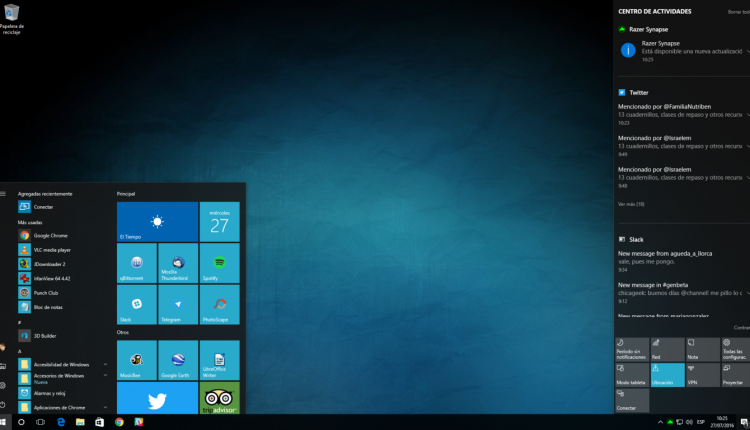750x430 pixels.
Task: Open qBittorrent from the Start menu
Action: (x=136, y=262)
